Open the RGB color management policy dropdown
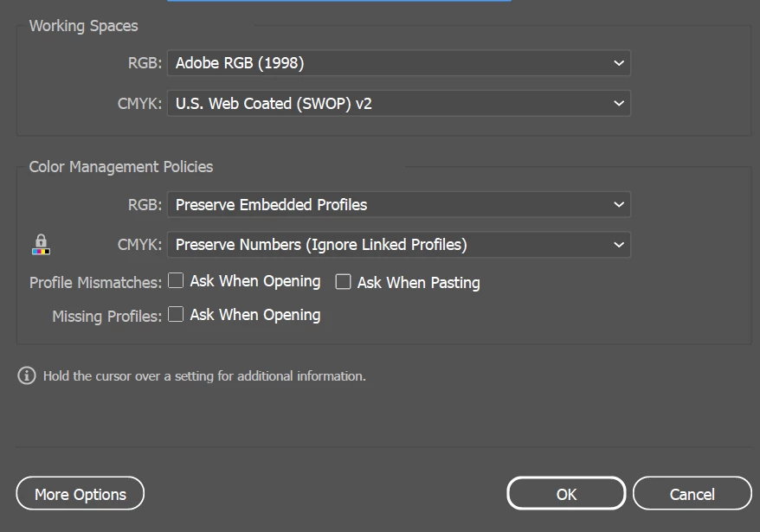The width and height of the screenshot is (760, 532). point(399,204)
